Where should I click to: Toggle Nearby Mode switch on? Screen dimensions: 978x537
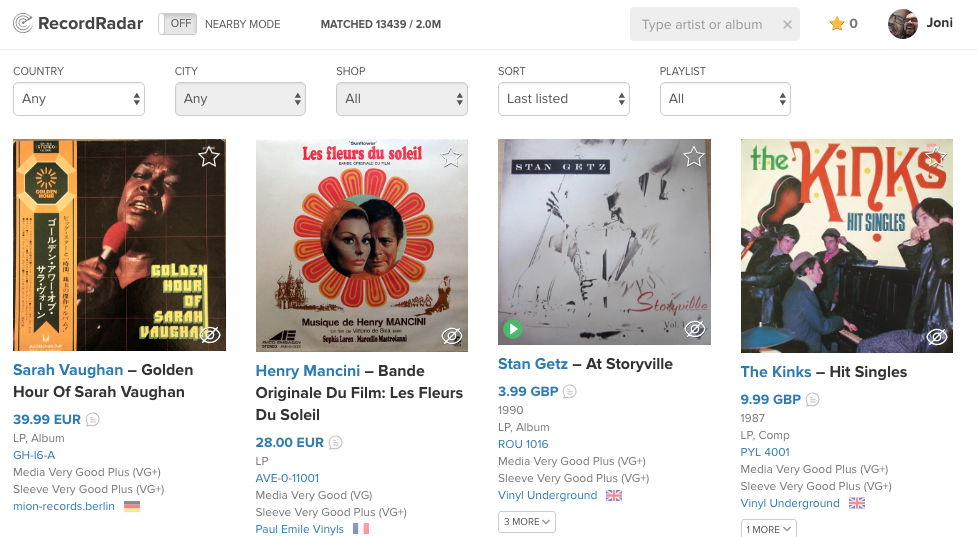click(178, 24)
